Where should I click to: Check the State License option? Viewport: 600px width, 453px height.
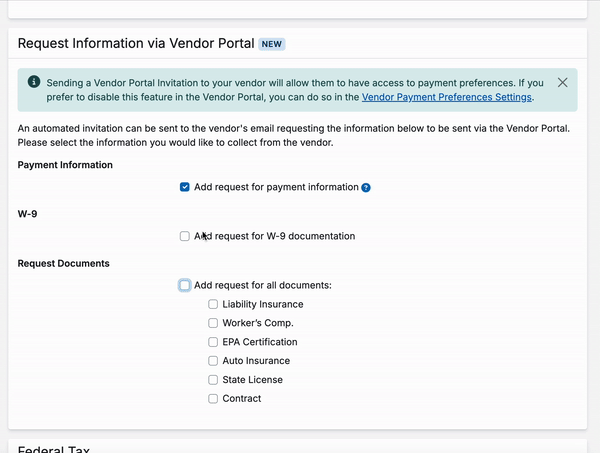[x=213, y=380]
